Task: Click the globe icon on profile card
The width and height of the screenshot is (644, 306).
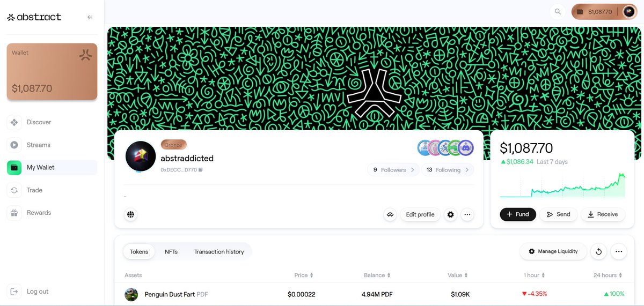Action: click(x=130, y=214)
